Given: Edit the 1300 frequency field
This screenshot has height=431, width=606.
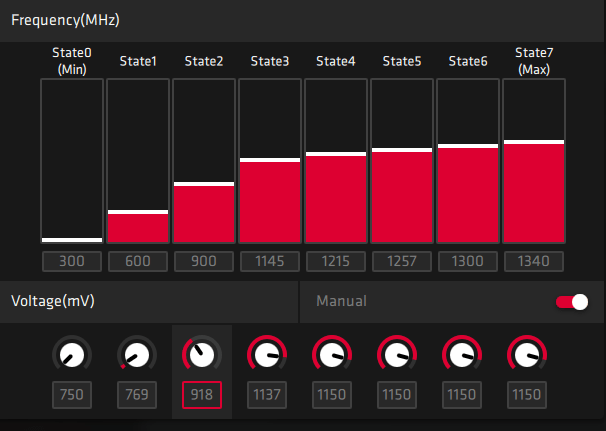Looking at the screenshot, I should click(468, 261).
